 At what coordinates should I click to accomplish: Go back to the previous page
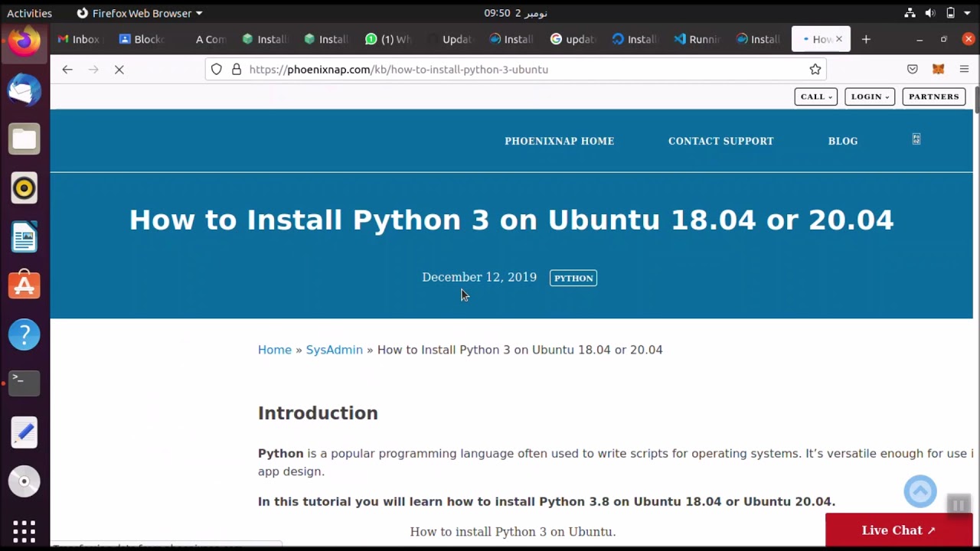[x=67, y=70]
